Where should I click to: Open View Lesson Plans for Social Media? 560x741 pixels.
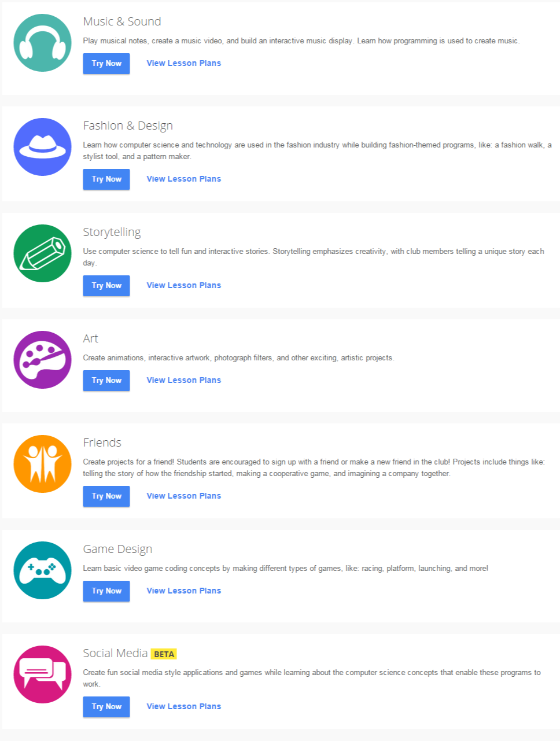pos(183,706)
